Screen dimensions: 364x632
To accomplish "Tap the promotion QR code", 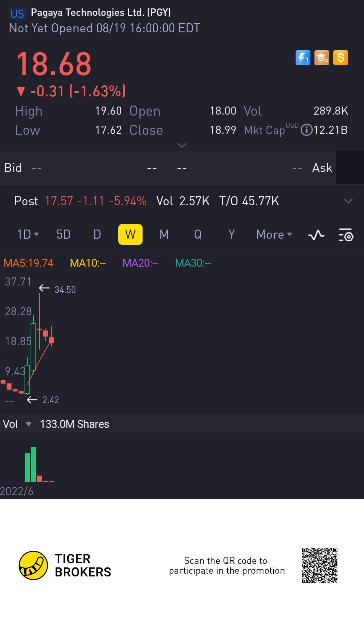I will (x=320, y=565).
